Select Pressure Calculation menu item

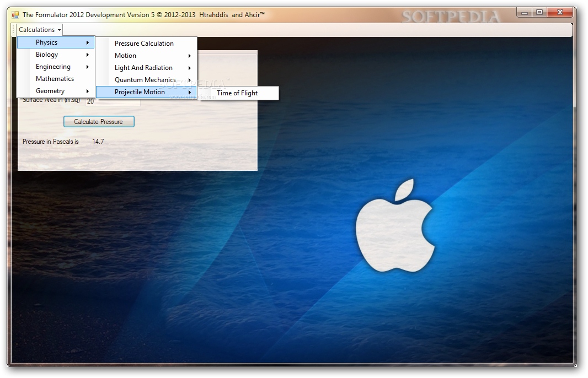coord(146,44)
